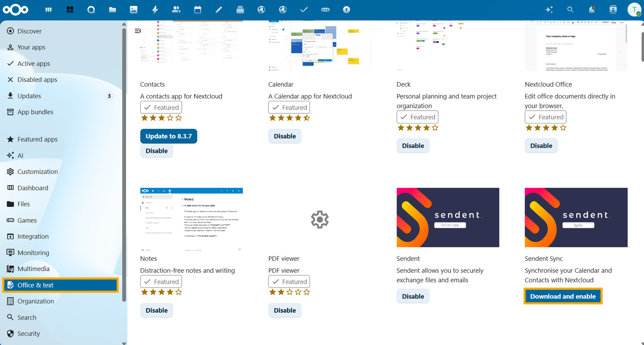
Task: Disable the Sendent app
Action: pyautogui.click(x=413, y=296)
